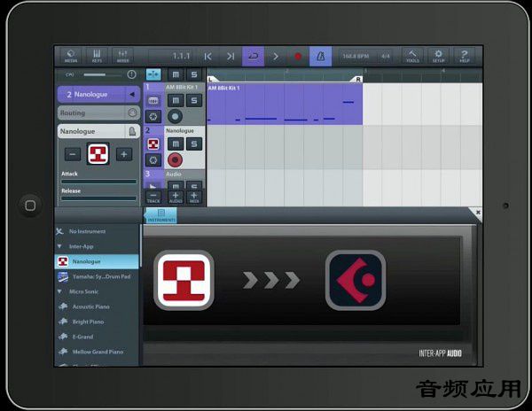Screen dimensions: 532x411
Task: Disarm recording on the Nanologue track
Action: 175,160
